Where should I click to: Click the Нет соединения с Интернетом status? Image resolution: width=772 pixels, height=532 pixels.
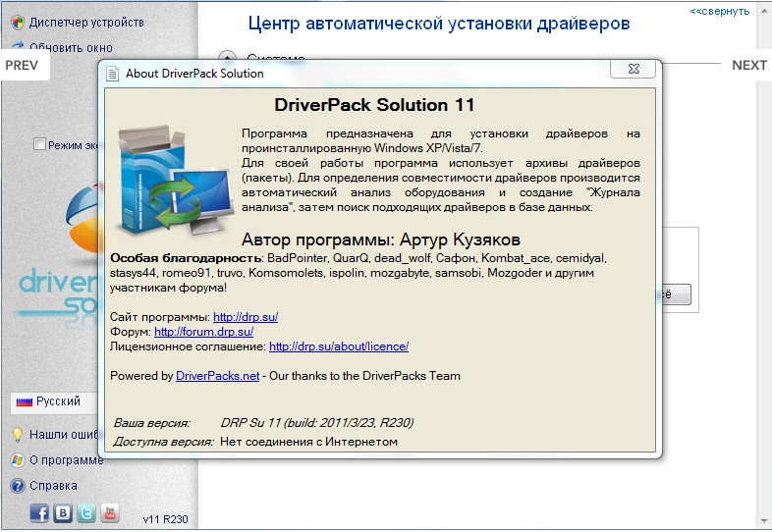click(x=308, y=442)
